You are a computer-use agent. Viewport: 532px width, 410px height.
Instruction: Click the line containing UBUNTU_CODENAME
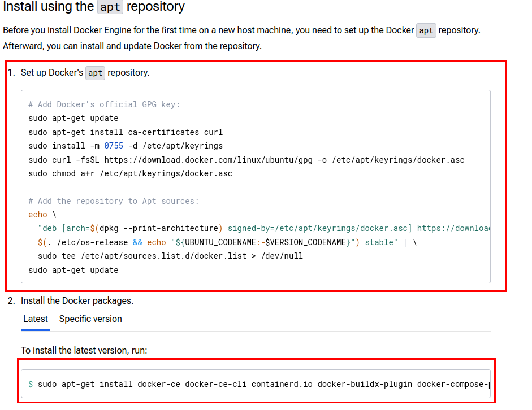click(226, 242)
